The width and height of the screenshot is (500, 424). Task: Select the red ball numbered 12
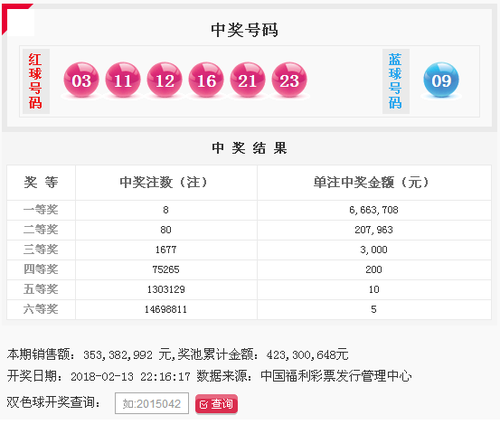point(164,80)
